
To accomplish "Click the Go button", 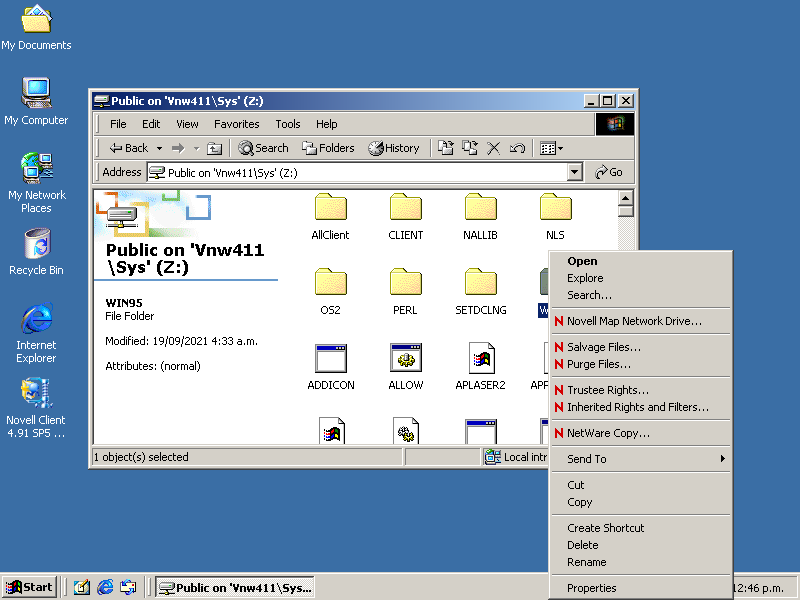I will (x=609, y=172).
